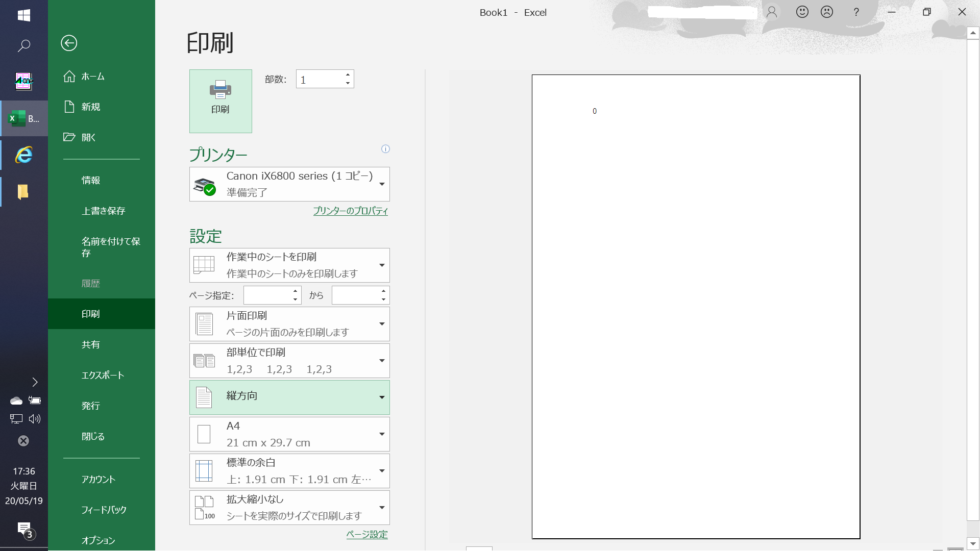This screenshot has width=980, height=551.
Task: Expand Canon iX6800 printer dropdown
Action: (381, 184)
